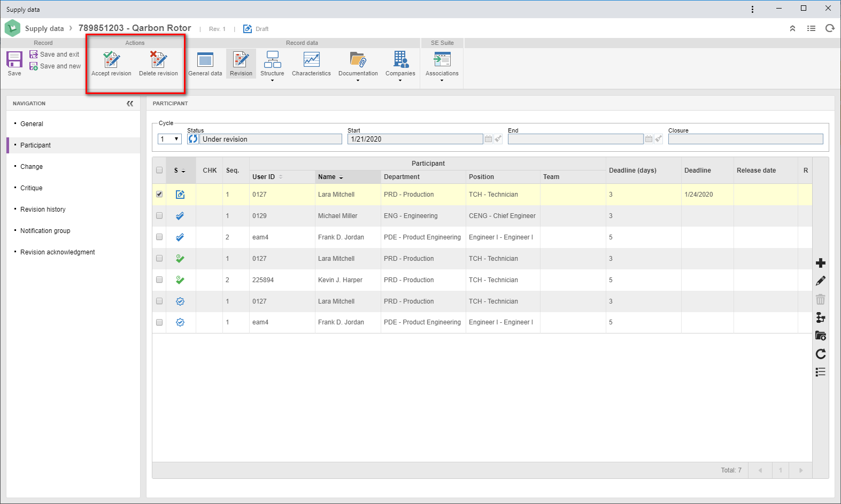Click the hierarchy structure side icon

pyautogui.click(x=821, y=317)
